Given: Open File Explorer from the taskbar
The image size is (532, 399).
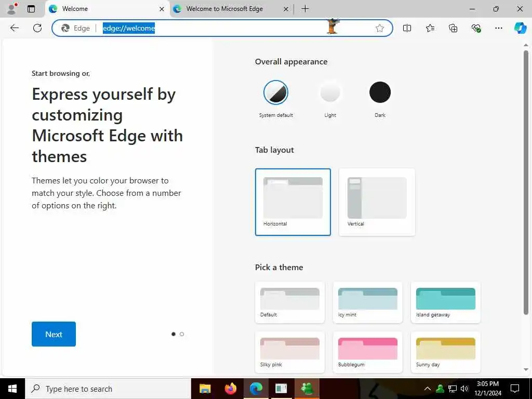Looking at the screenshot, I should [x=205, y=389].
